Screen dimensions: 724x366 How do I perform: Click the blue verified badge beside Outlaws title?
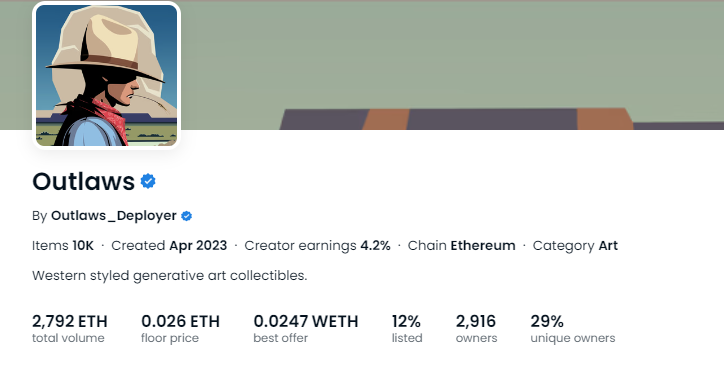click(148, 181)
